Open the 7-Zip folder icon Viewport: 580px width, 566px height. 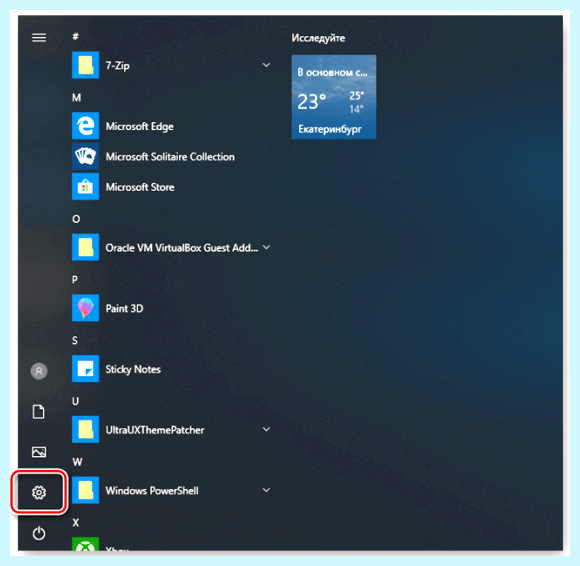tap(85, 65)
